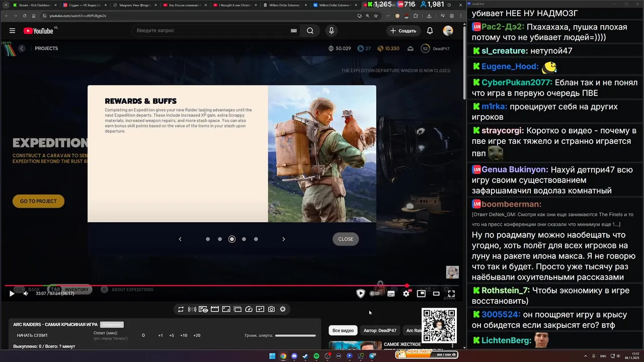
Task: Select the Все видео filter chip
Action: (x=343, y=330)
